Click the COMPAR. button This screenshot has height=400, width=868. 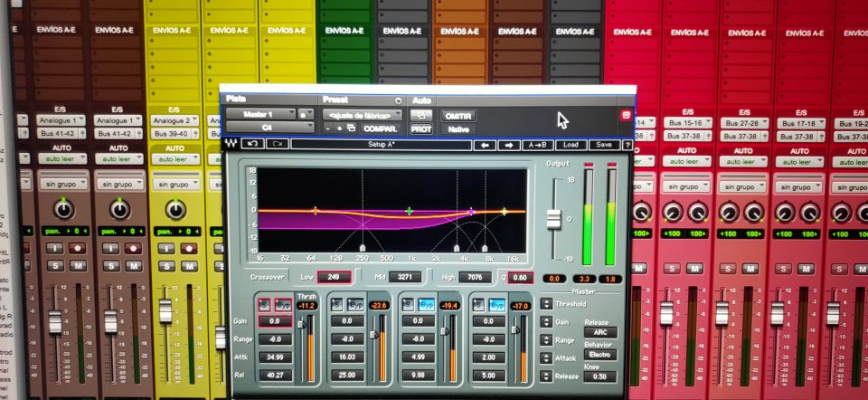point(381,129)
